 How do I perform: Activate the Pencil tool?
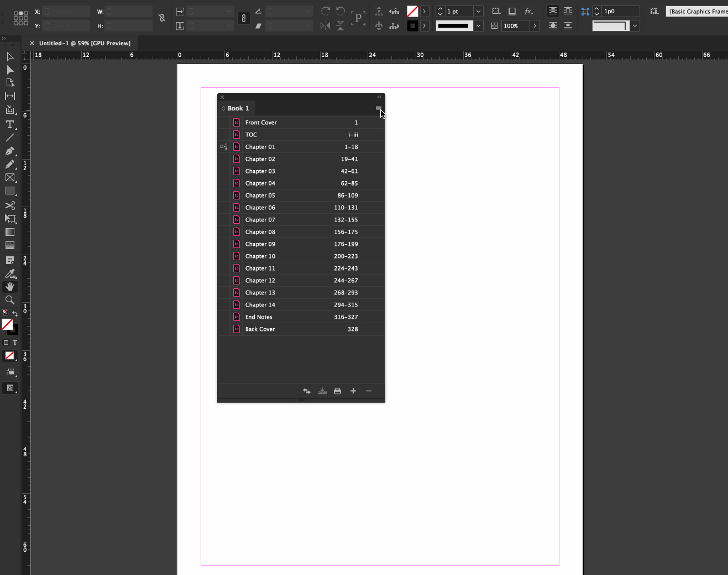(10, 164)
